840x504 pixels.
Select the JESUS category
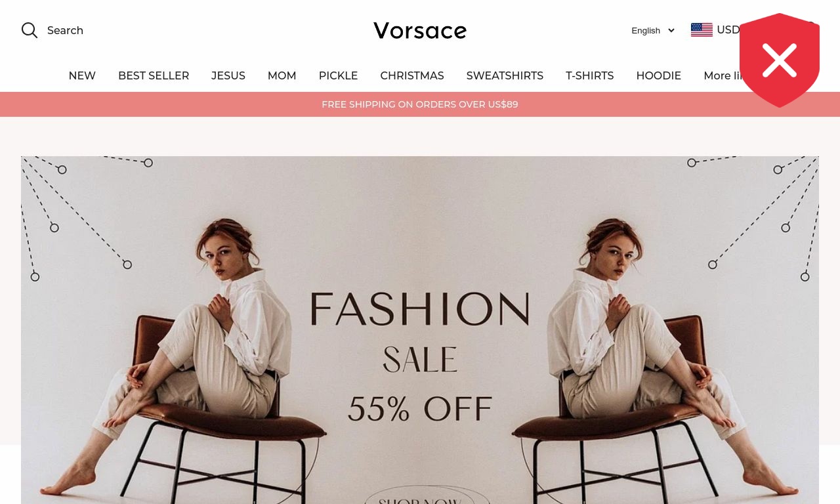pos(228,75)
